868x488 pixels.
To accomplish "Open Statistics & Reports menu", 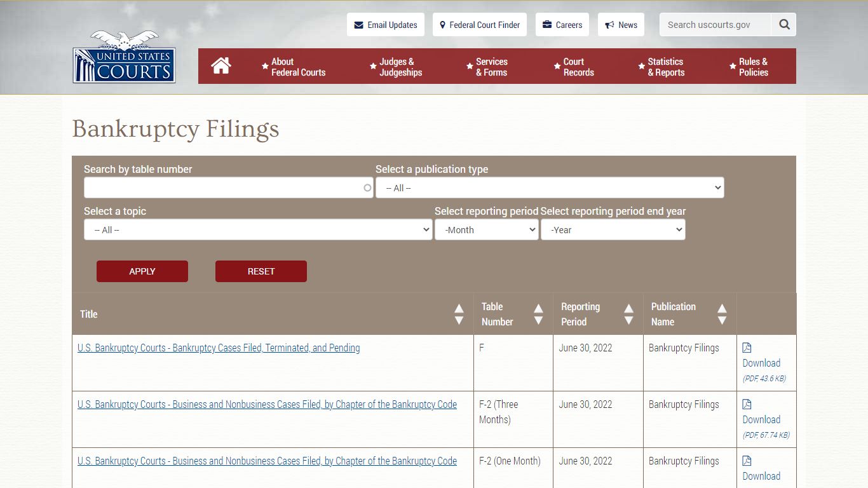I will click(x=661, y=67).
